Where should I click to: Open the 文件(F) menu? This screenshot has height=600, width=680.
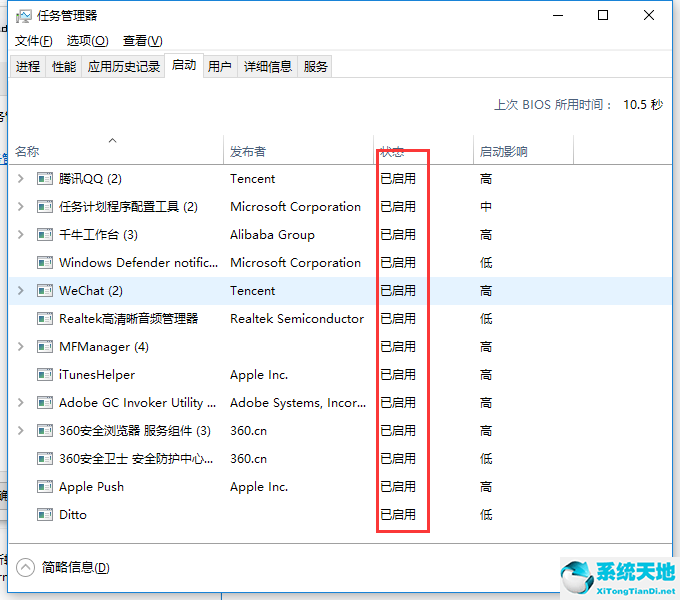coord(33,41)
